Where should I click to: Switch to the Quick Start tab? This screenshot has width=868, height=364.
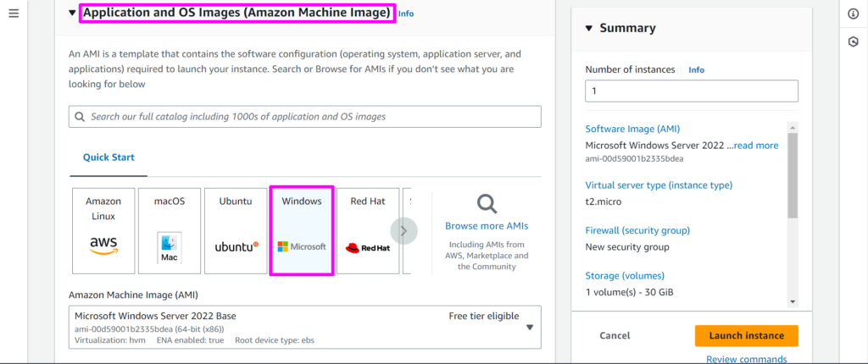[108, 157]
